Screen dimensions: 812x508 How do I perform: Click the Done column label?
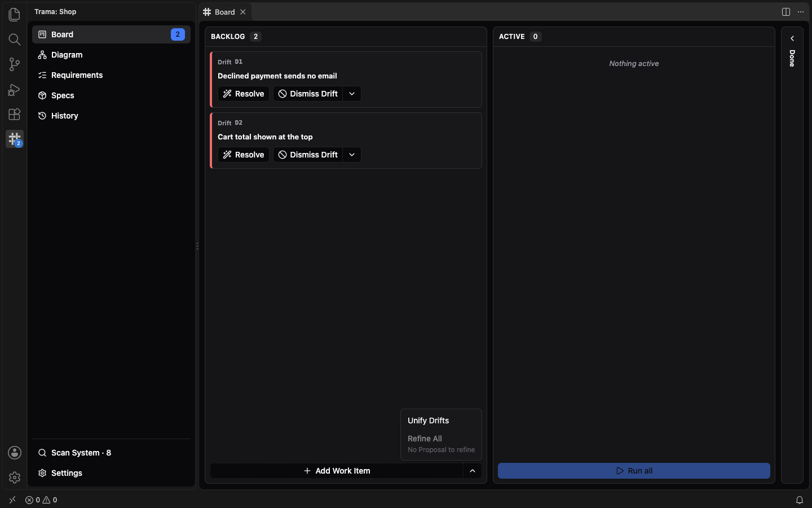(x=792, y=58)
